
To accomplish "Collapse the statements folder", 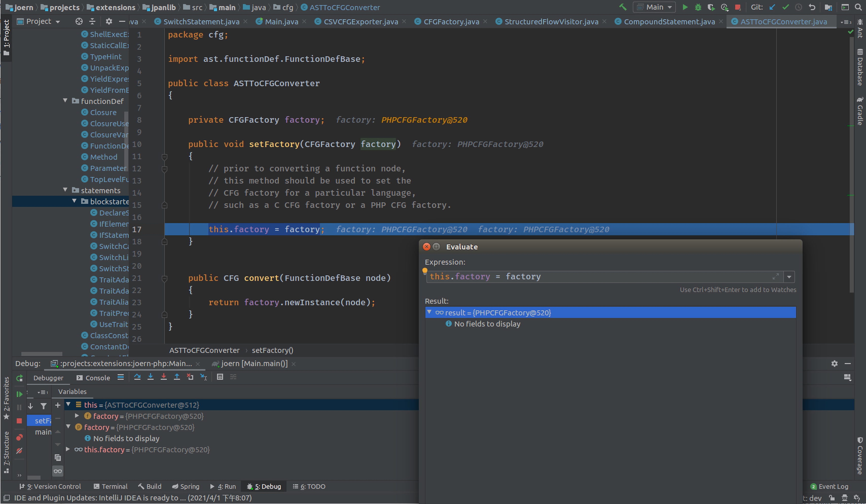I will pyautogui.click(x=65, y=190).
